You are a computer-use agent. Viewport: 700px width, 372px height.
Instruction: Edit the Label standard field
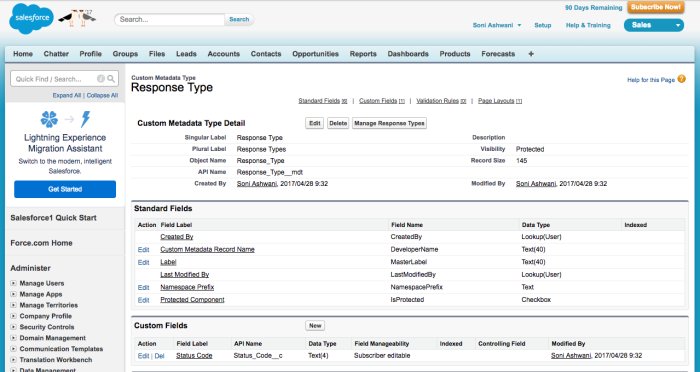(x=143, y=263)
